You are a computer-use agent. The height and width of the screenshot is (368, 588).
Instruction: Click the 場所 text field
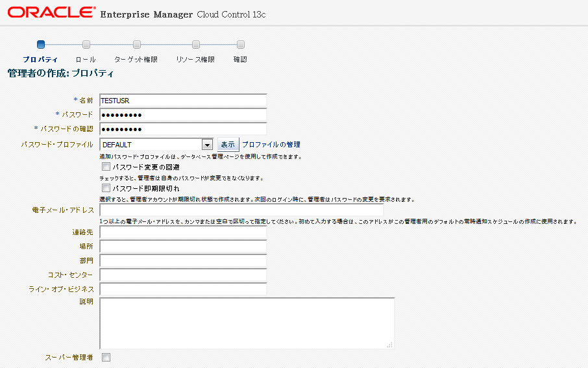183,247
